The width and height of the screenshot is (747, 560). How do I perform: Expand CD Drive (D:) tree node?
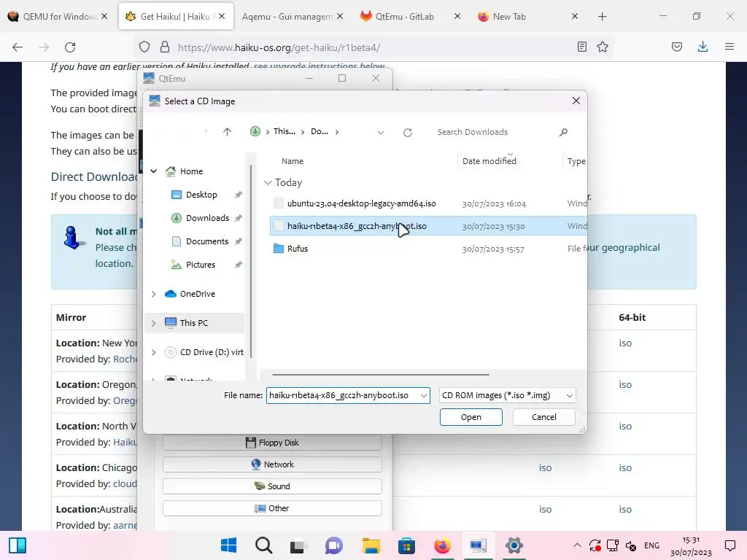[153, 352]
